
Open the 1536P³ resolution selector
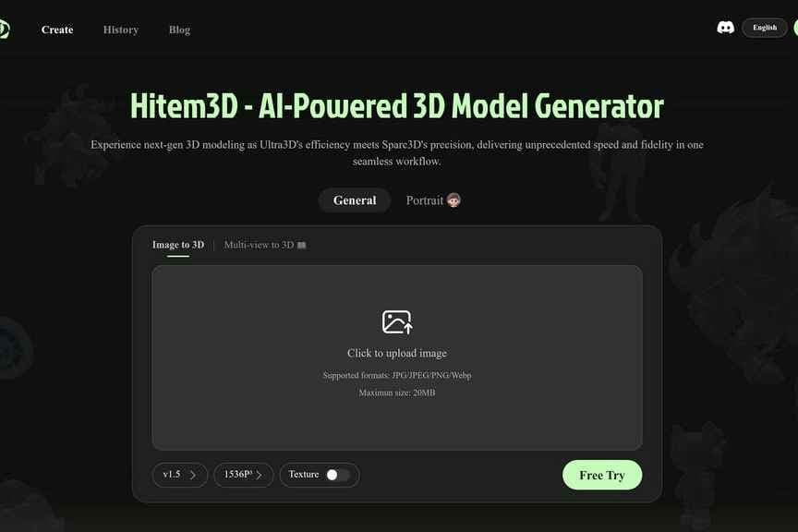tap(243, 475)
